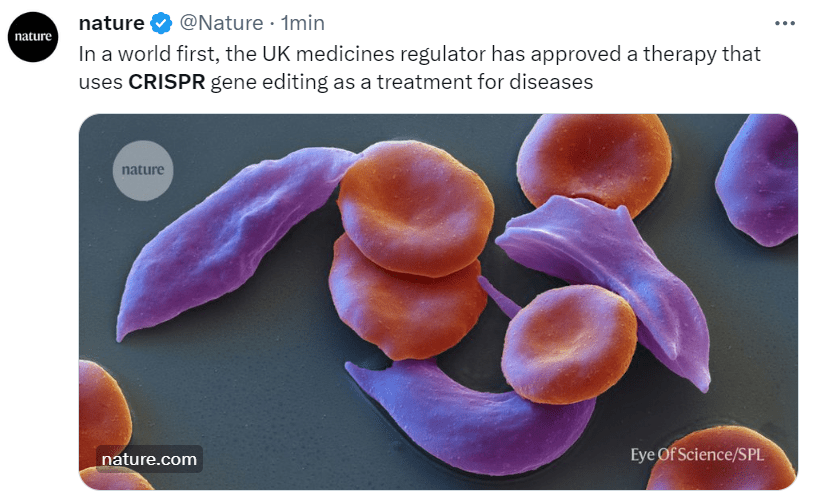Open the three-dot more options menu
Screen dimensions: 817x500
(786, 22)
